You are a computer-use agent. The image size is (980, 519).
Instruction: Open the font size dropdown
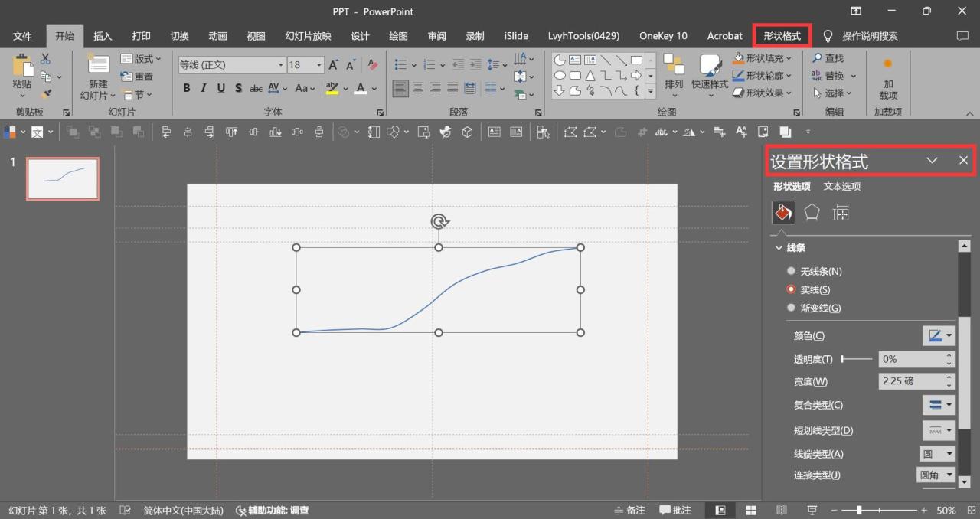tap(319, 65)
